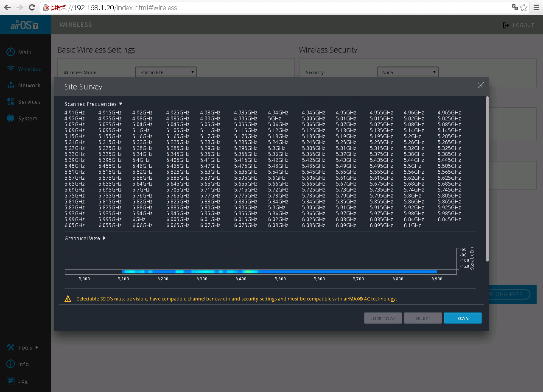Reload the page with the refresh icon
The image size is (543, 392).
tap(32, 7)
